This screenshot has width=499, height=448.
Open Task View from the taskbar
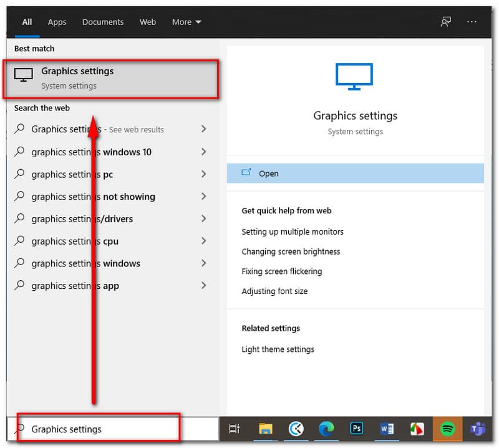(235, 429)
